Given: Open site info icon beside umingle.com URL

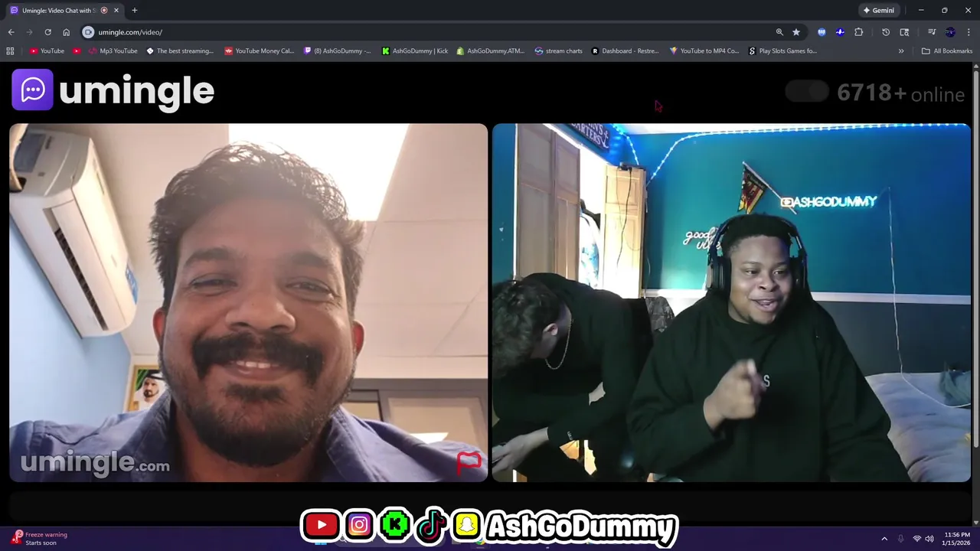Looking at the screenshot, I should pyautogui.click(x=88, y=32).
